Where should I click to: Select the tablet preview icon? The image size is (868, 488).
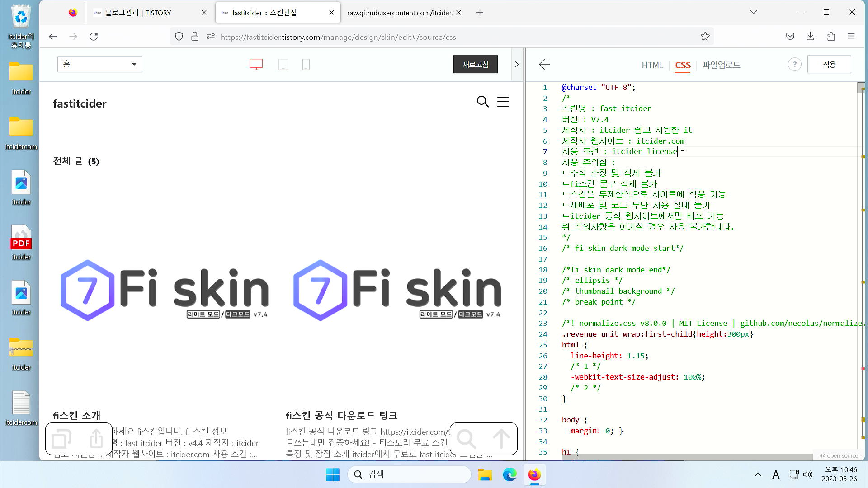click(x=283, y=65)
